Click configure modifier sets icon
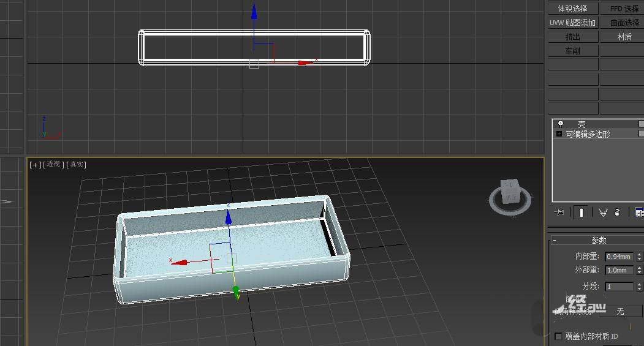The image size is (644, 346). [639, 212]
